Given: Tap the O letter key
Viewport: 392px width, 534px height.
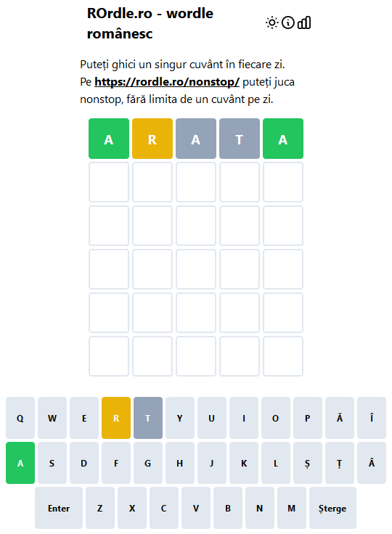Looking at the screenshot, I should point(276,418).
